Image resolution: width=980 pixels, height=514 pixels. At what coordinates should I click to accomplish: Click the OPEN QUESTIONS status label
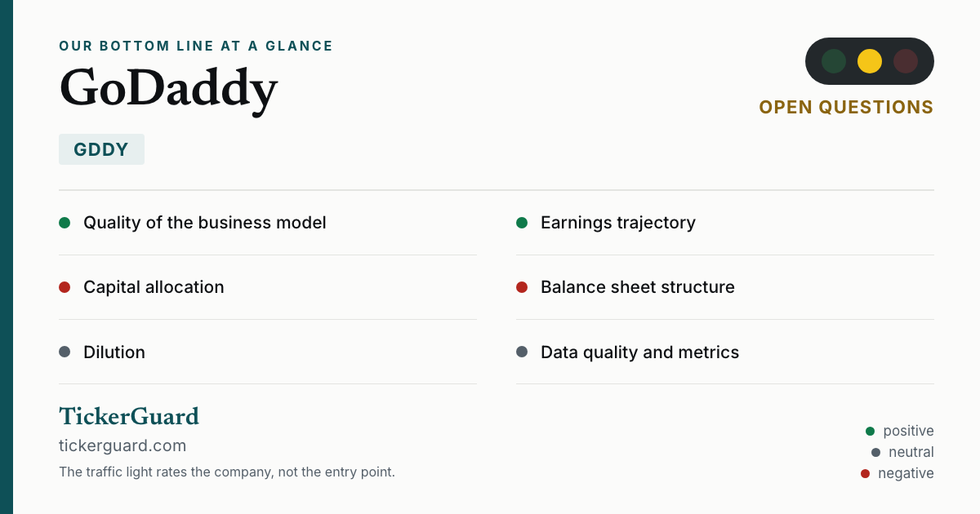tap(846, 108)
